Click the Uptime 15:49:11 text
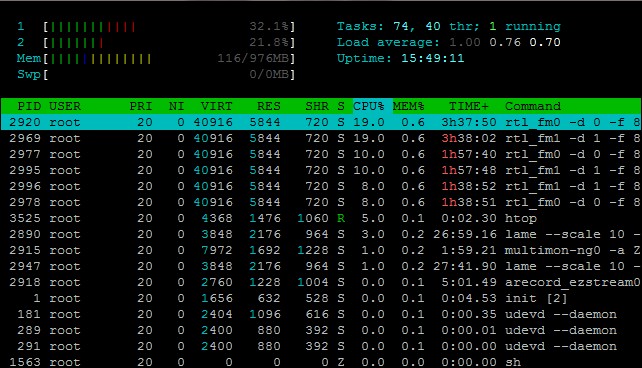 point(401,59)
